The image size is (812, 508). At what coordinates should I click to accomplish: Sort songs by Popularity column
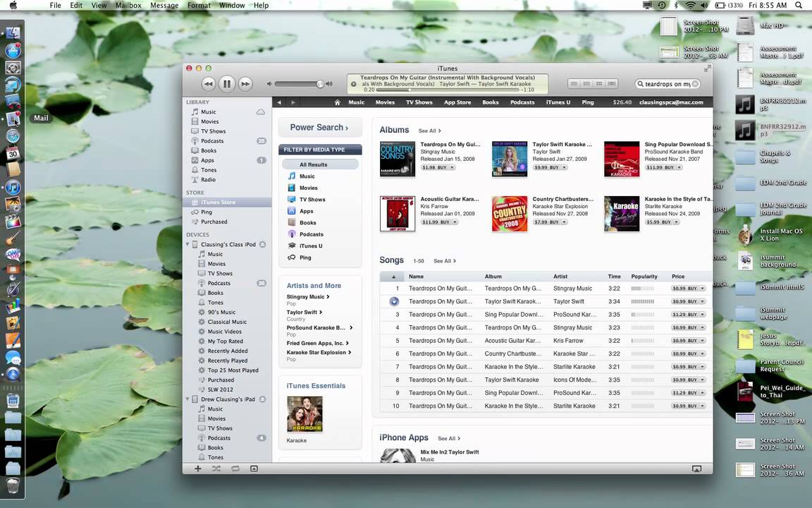[x=644, y=277]
